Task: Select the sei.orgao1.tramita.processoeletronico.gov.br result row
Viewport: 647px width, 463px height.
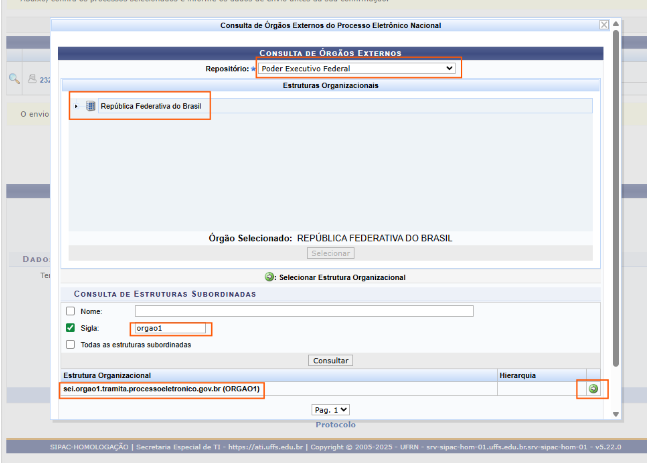Action: [162, 388]
